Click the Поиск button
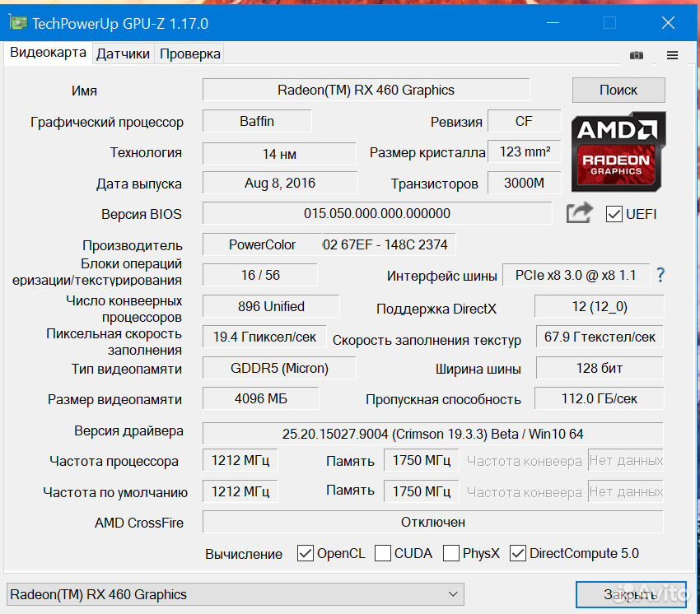Screen dimensions: 700x614 (x=618, y=91)
